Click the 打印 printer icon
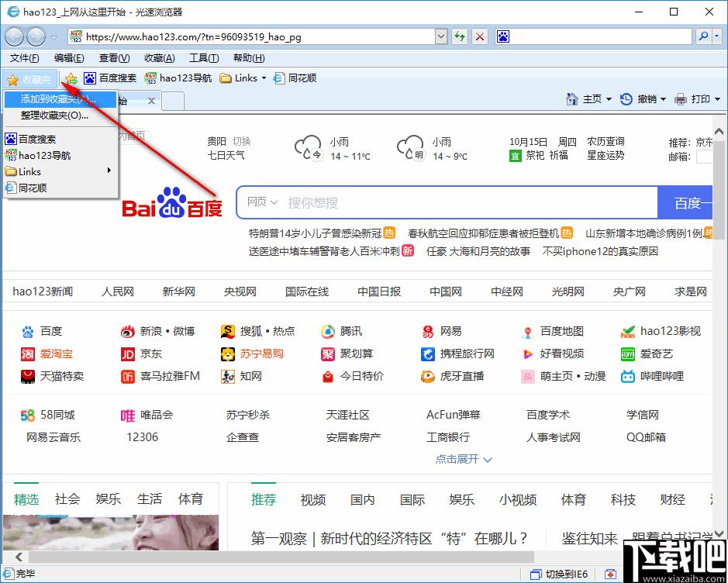The image size is (728, 583). [680, 99]
